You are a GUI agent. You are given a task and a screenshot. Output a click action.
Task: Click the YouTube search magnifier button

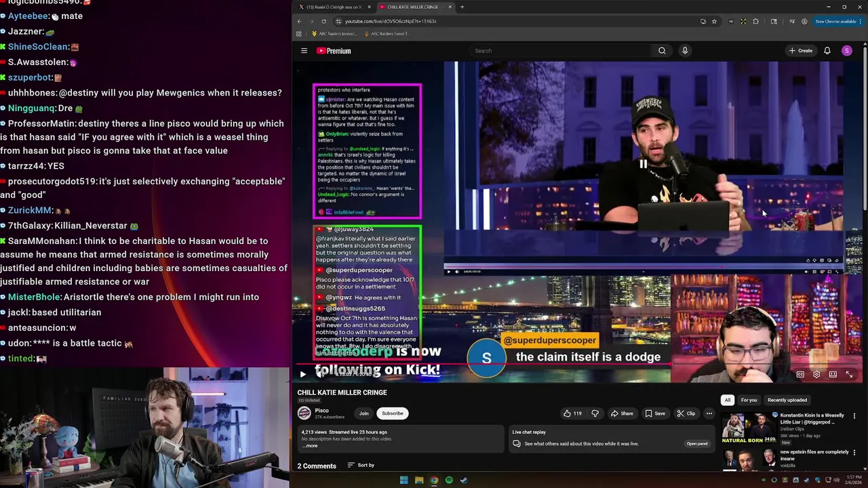tap(662, 51)
